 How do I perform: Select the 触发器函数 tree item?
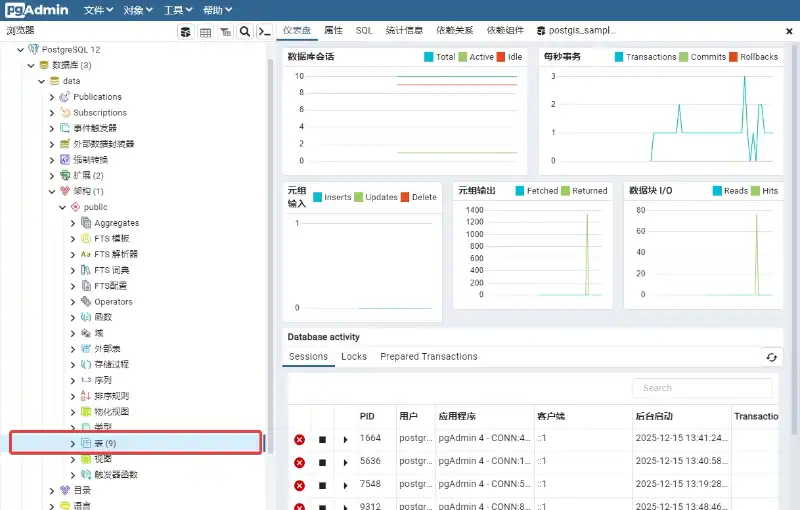(x=116, y=475)
